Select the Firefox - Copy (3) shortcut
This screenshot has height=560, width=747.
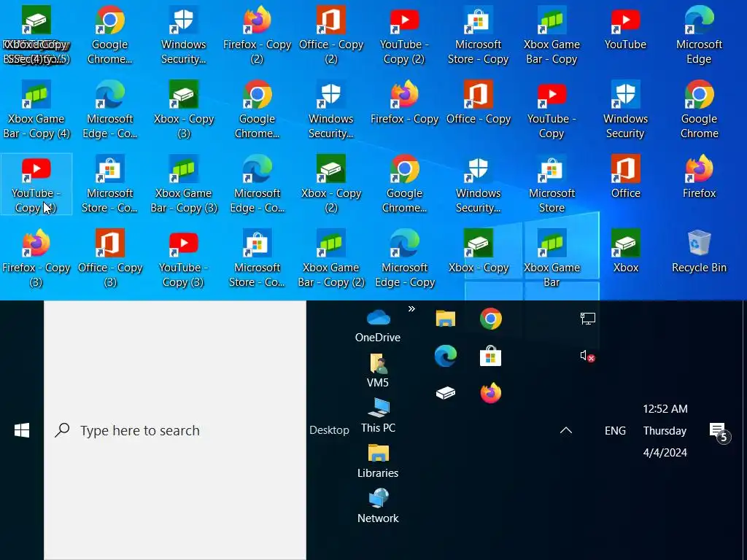click(x=36, y=257)
